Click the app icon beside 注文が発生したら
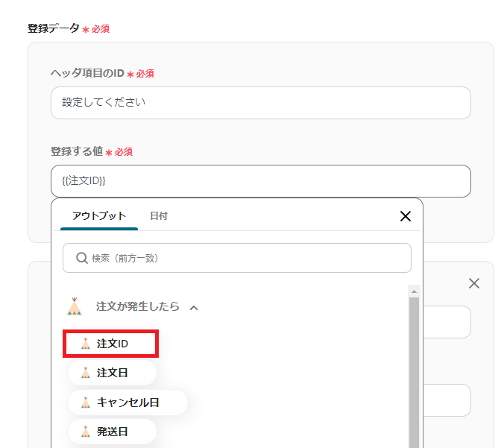Viewport: 504px width, 448px height. [x=75, y=306]
